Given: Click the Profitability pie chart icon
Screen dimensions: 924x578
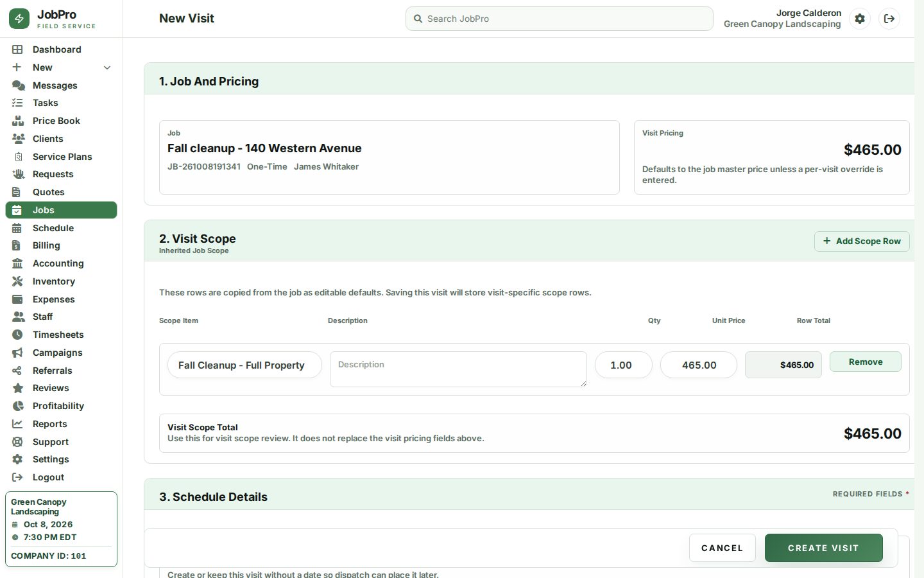Looking at the screenshot, I should pos(18,406).
